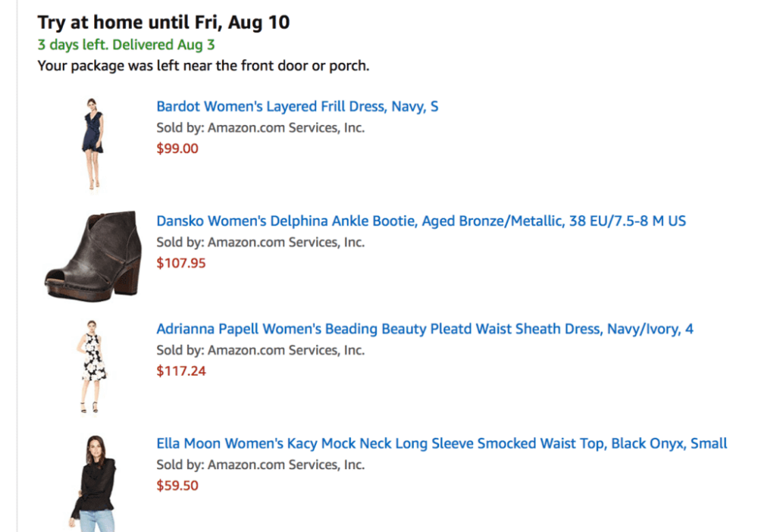
Task: Open the Adrianna Papell Sheath Dress link
Action: (x=425, y=330)
